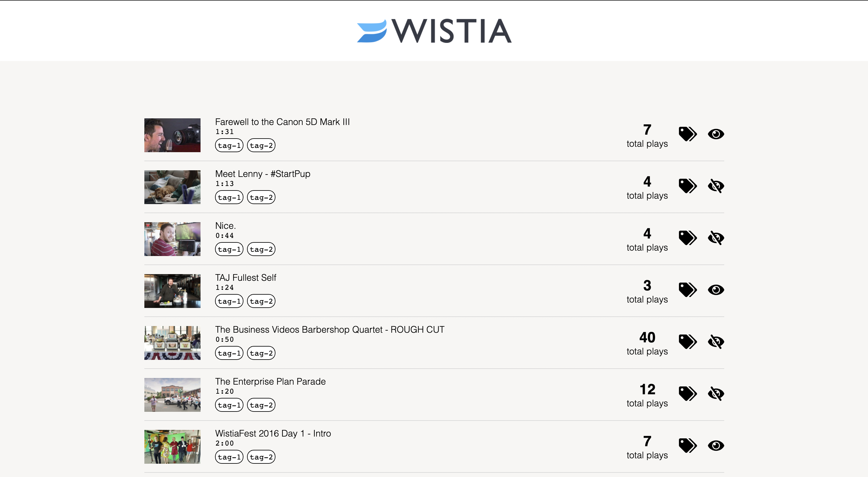Open the Nice. video thumbnail
Image resolution: width=868 pixels, height=477 pixels.
[x=172, y=239]
